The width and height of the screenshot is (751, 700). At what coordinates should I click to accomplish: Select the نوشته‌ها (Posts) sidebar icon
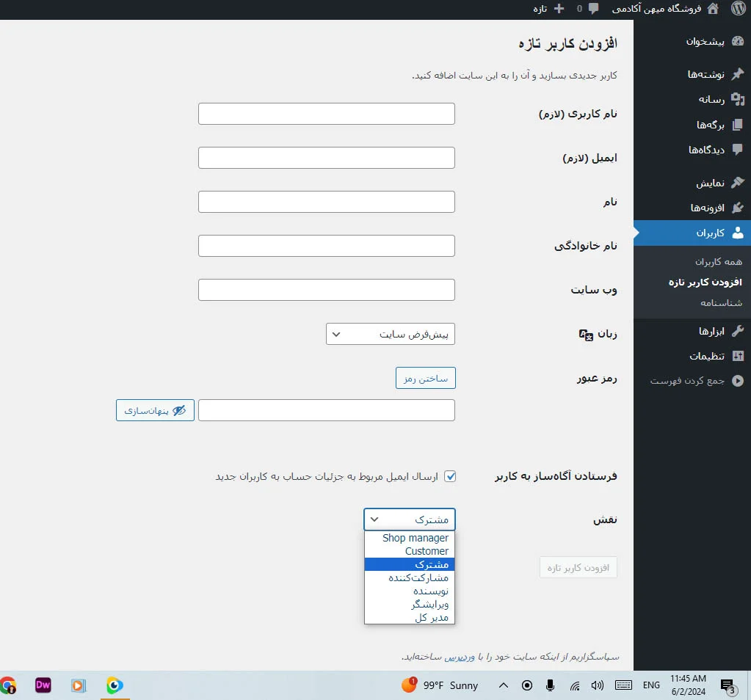(739, 73)
